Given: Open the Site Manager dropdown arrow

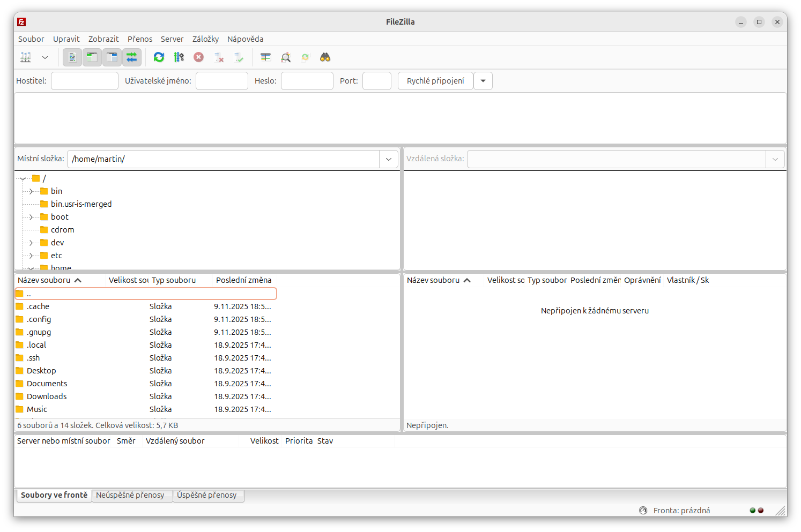Looking at the screenshot, I should coord(45,57).
